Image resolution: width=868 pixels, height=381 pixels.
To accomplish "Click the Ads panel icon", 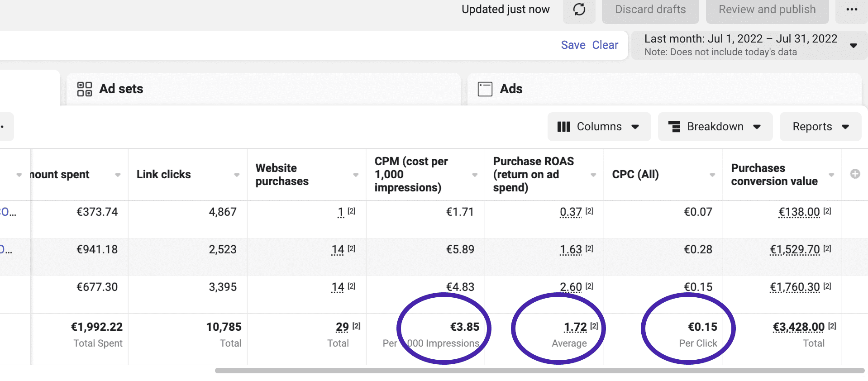I will [485, 89].
